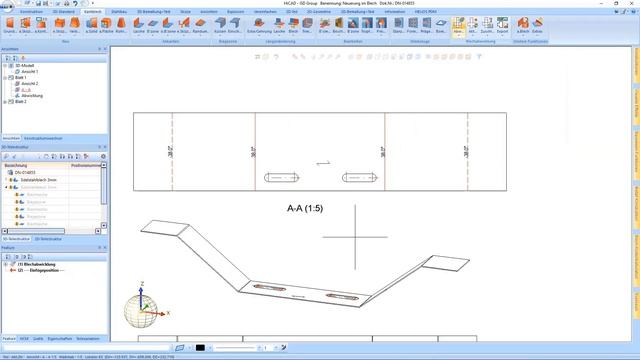Open the Stahlbau ribbon tab
The width and height of the screenshot is (640, 360).
[x=119, y=12]
